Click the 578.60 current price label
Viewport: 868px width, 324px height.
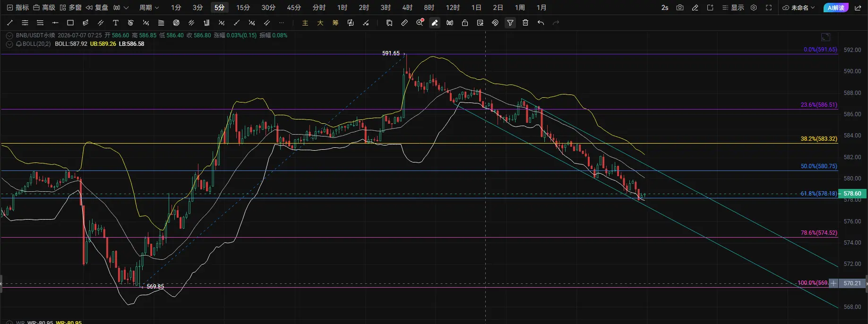[852, 194]
